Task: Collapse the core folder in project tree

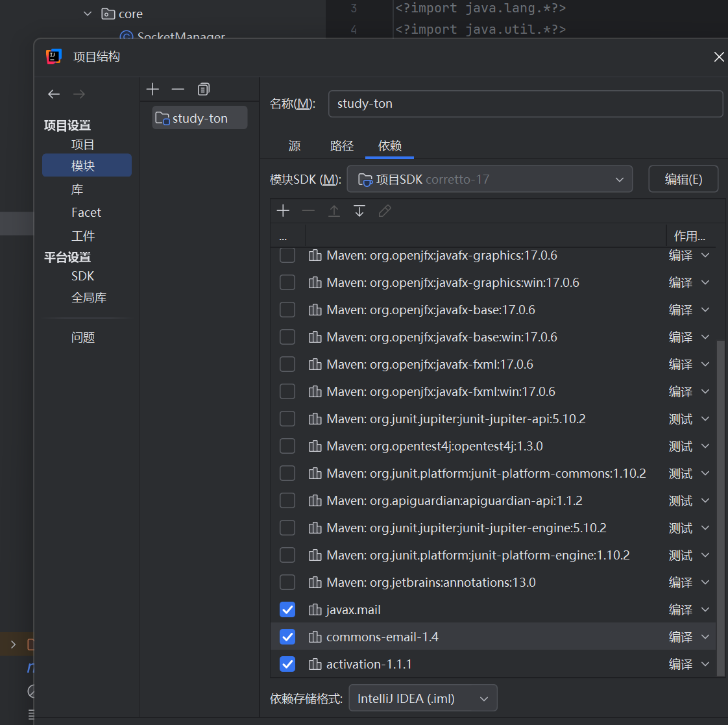Action: pyautogui.click(x=88, y=14)
